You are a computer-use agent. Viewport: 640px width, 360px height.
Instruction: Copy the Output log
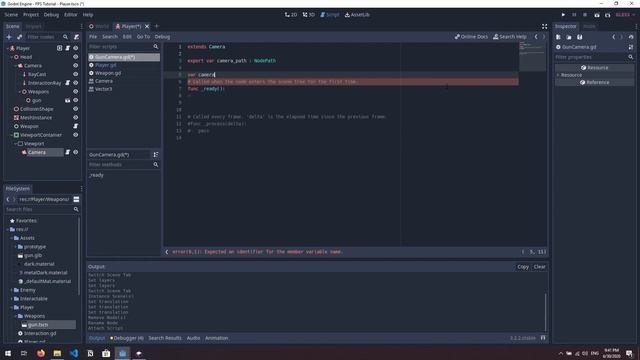[523, 267]
